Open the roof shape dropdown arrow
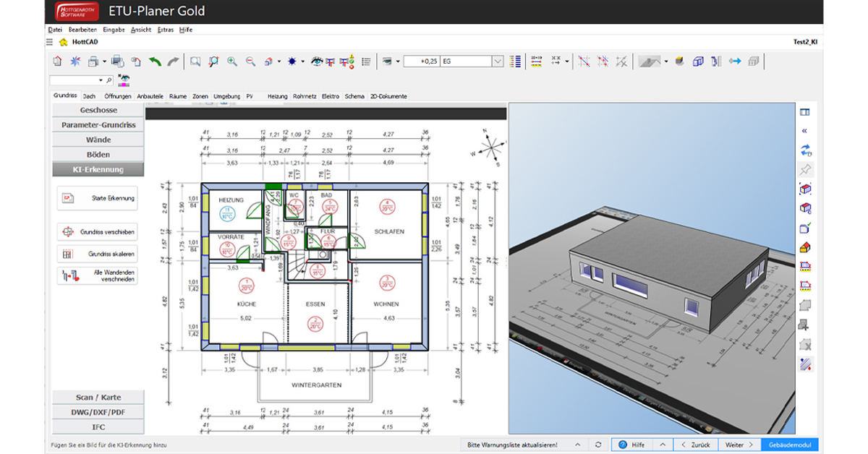This screenshot has width=868, height=454. tap(666, 61)
